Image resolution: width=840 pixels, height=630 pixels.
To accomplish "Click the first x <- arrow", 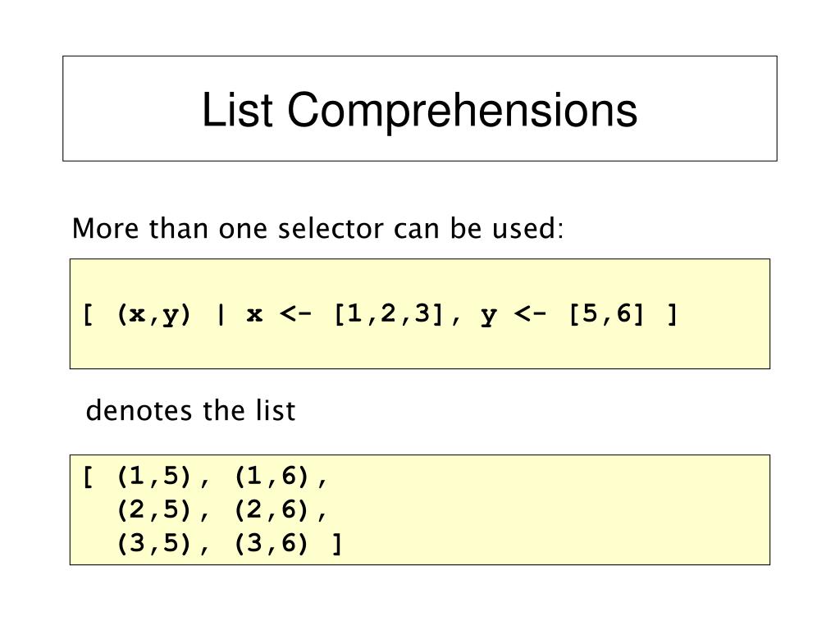I will click(295, 314).
